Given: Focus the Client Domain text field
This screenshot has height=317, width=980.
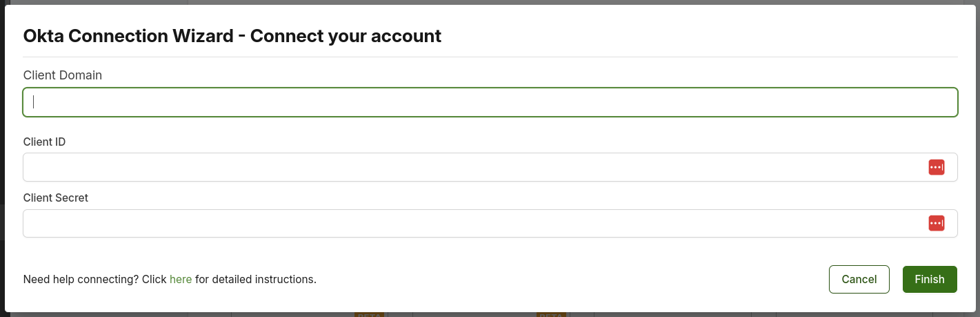Looking at the screenshot, I should click(x=490, y=102).
